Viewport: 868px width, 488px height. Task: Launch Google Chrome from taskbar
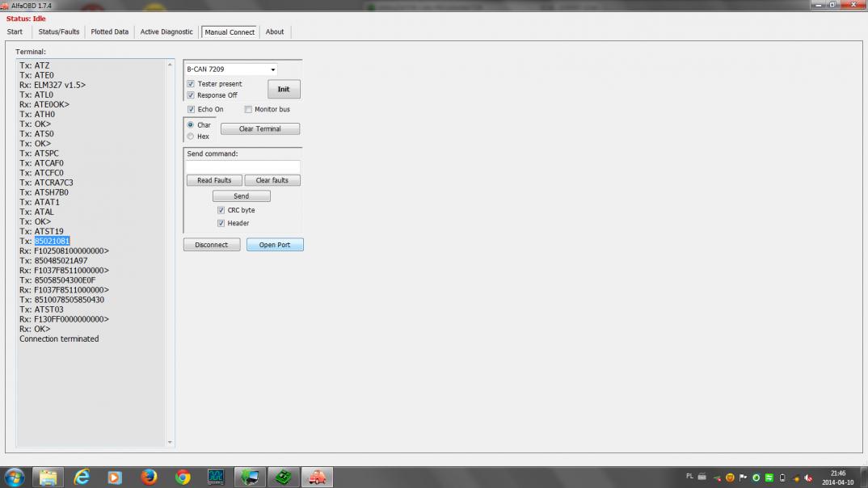(183, 477)
